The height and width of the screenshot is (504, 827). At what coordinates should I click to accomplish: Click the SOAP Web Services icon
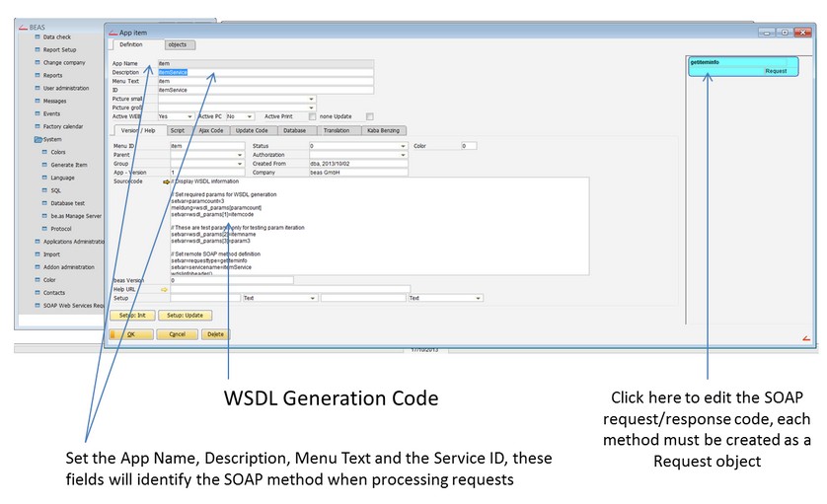38,305
